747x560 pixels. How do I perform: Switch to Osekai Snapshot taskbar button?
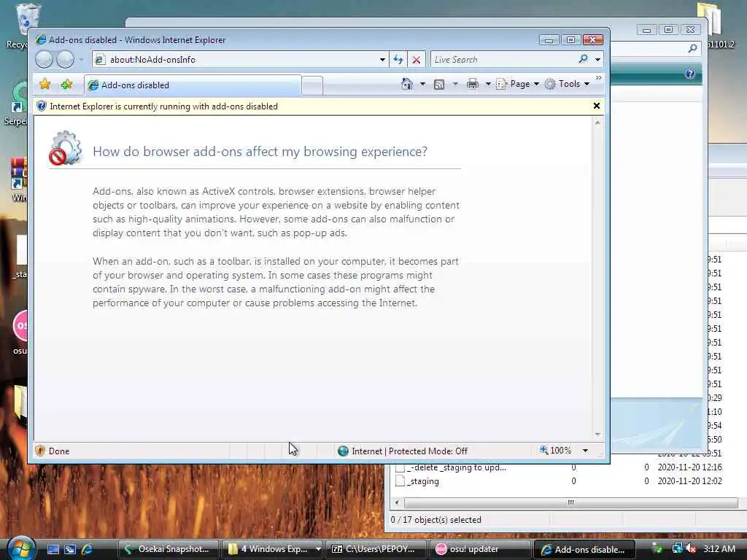coord(169,549)
